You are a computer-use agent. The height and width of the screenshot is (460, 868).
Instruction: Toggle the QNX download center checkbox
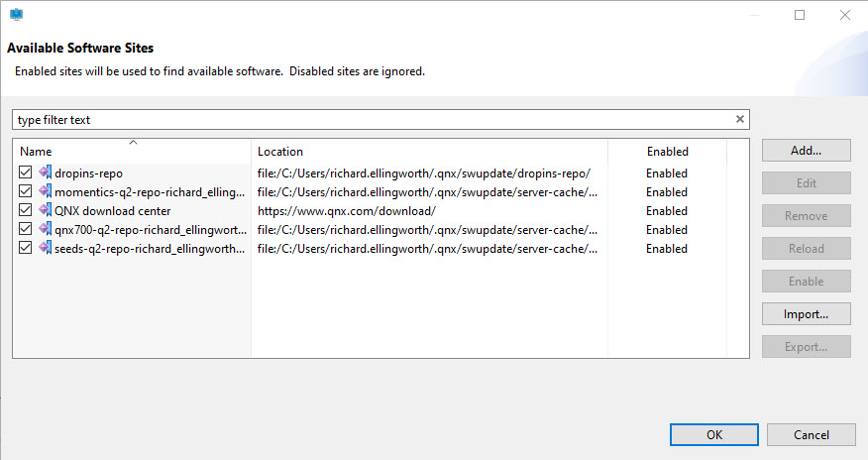25,210
